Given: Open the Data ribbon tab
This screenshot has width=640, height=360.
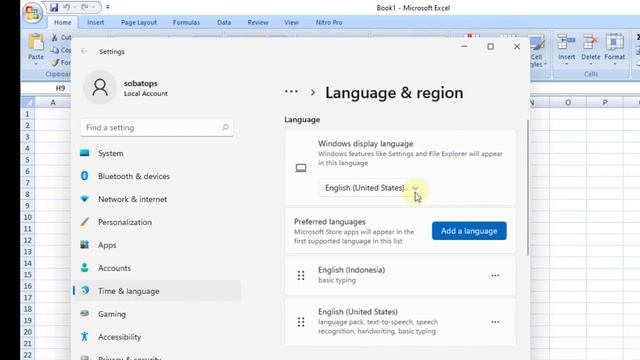Looking at the screenshot, I should [x=224, y=22].
